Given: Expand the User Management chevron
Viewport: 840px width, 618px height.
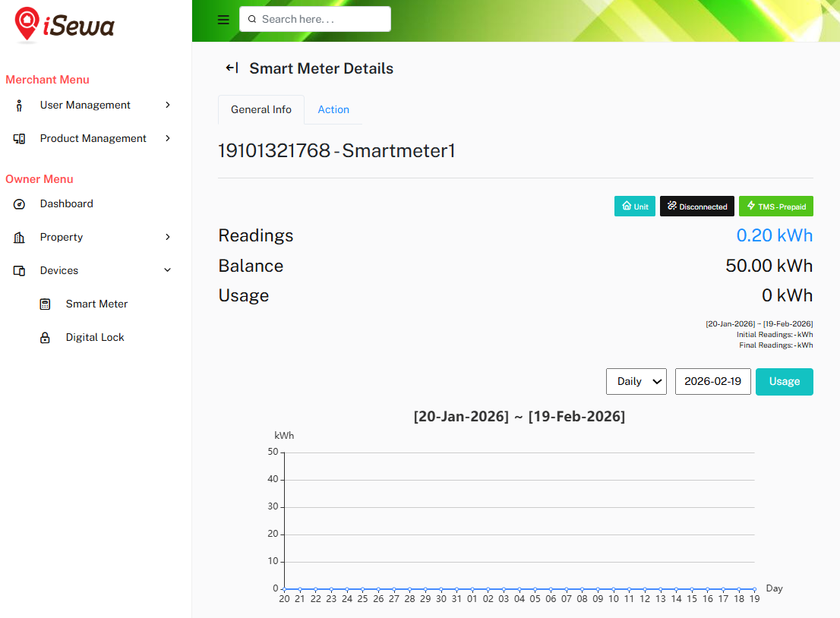Looking at the screenshot, I should click(x=168, y=106).
